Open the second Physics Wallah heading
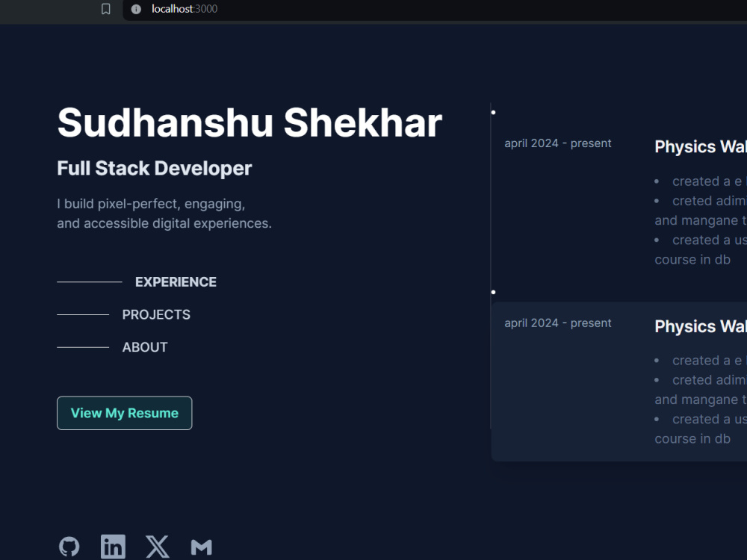 [x=699, y=326]
